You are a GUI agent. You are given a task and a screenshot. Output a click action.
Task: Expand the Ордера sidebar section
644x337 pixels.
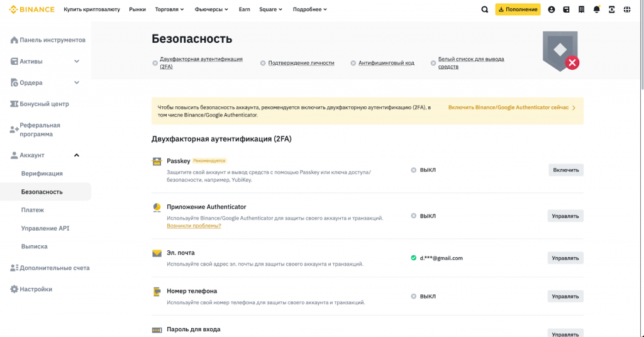[x=77, y=82]
